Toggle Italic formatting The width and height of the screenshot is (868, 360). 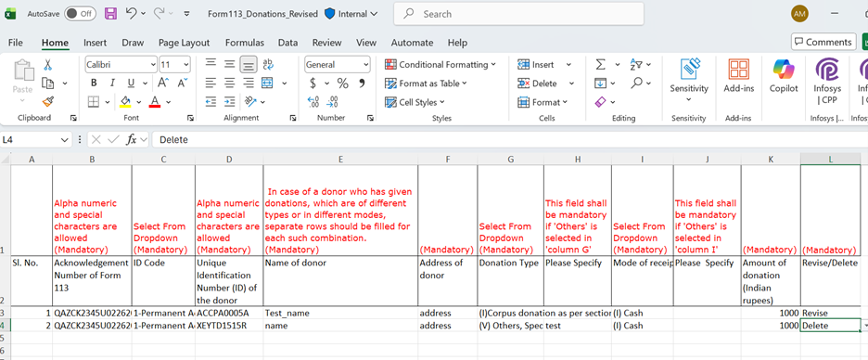112,84
